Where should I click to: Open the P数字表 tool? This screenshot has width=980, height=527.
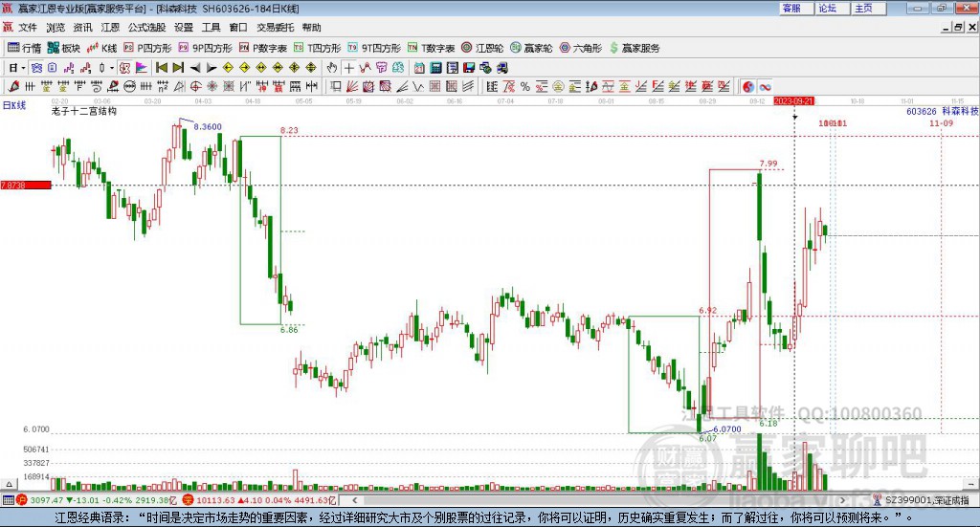pos(262,48)
